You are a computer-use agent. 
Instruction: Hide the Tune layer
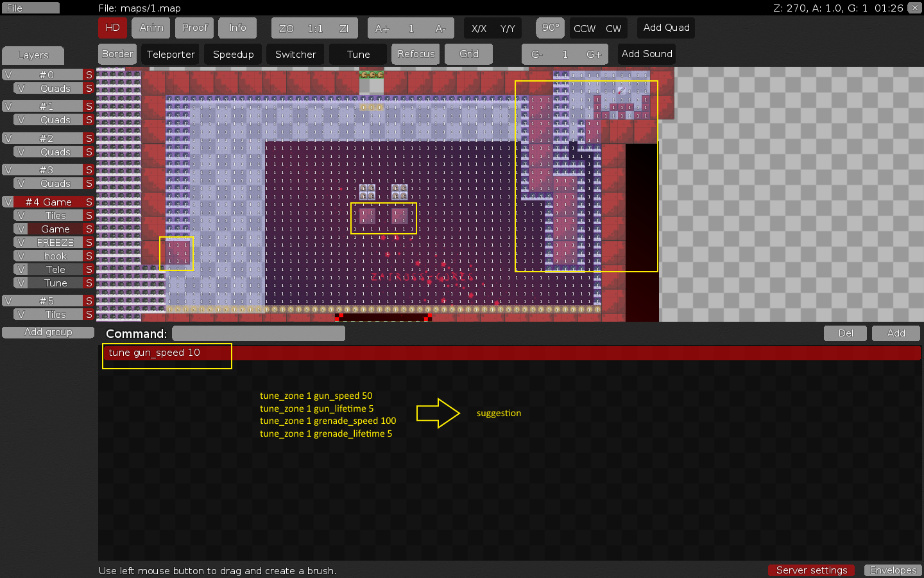click(x=21, y=283)
